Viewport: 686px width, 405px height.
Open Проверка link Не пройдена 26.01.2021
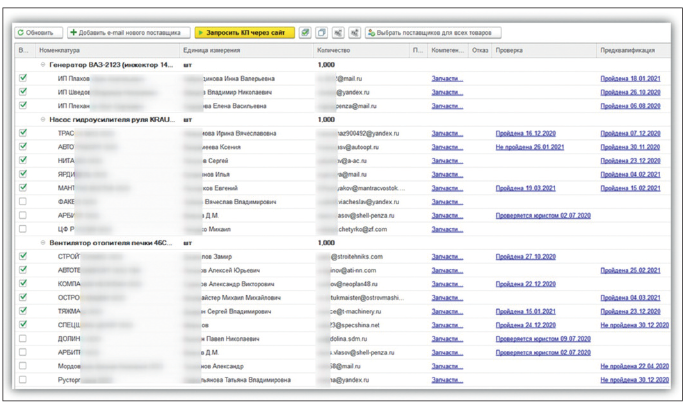pos(529,147)
